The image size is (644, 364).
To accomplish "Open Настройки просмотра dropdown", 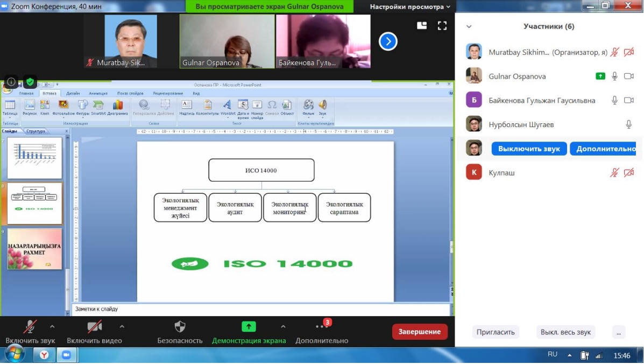I will (x=410, y=7).
